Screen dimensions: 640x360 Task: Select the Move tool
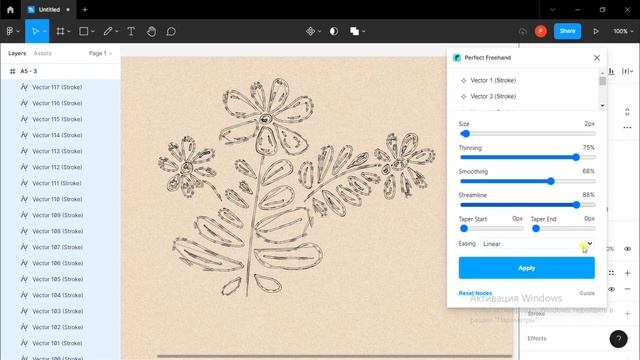pyautogui.click(x=35, y=31)
